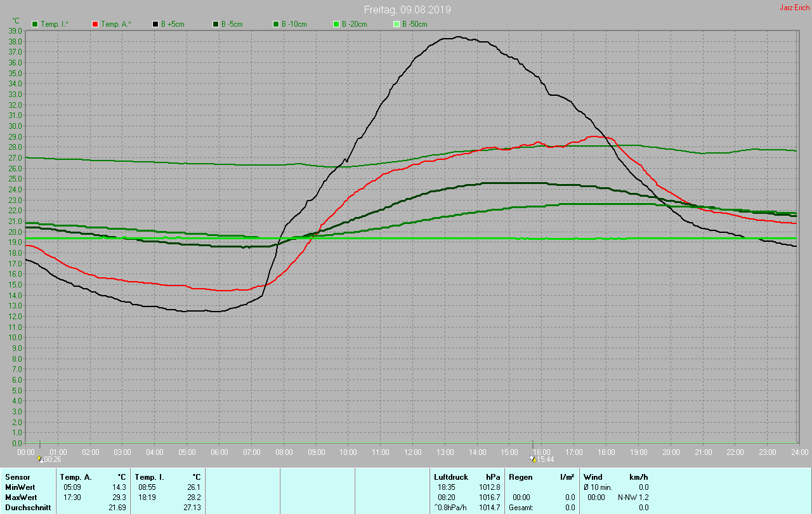Image resolution: width=812 pixels, height=514 pixels.
Task: Pick the B -50cm legend color square
Action: [396, 24]
